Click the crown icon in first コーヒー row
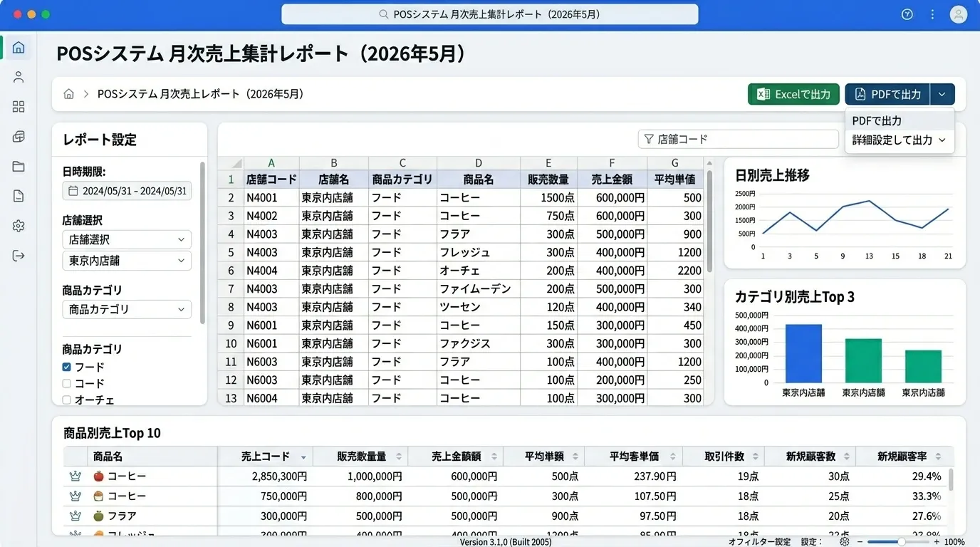Viewport: 980px width, 547px height. [75, 476]
